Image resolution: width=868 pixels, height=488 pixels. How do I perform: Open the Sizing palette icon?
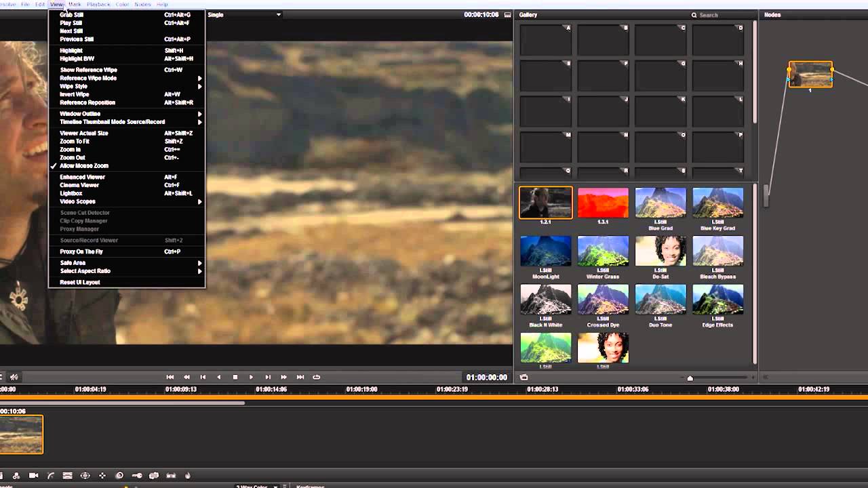(x=153, y=476)
